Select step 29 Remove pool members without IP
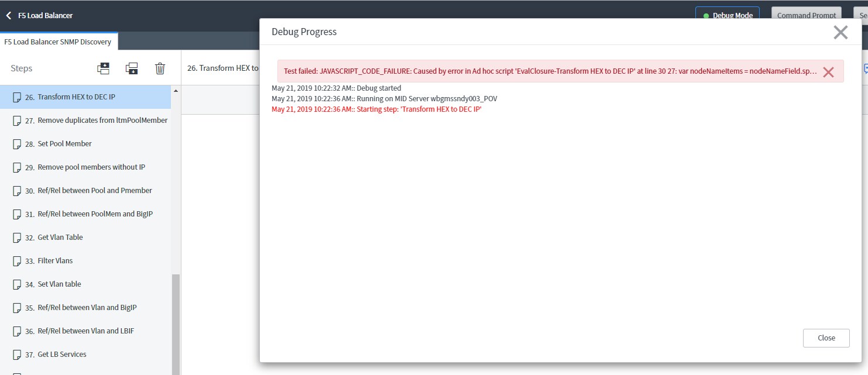The width and height of the screenshot is (868, 375). pos(85,167)
